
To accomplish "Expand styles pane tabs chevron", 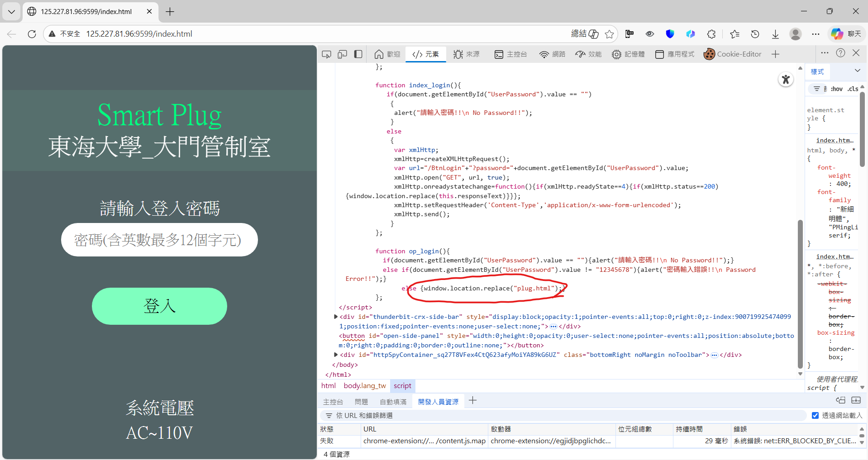I will click(857, 71).
